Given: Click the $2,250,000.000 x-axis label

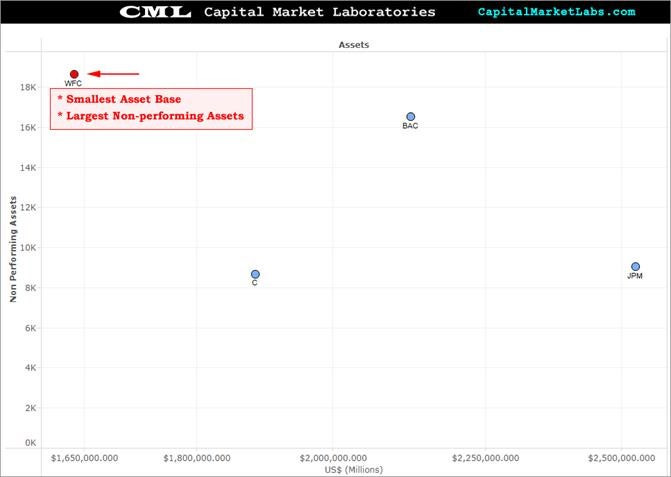Looking at the screenshot, I should 486,458.
